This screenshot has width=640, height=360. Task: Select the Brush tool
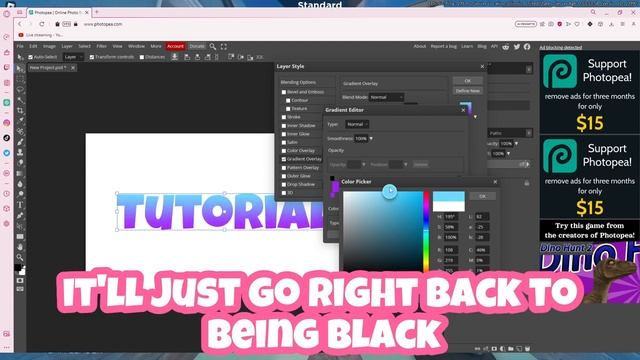(x=20, y=142)
